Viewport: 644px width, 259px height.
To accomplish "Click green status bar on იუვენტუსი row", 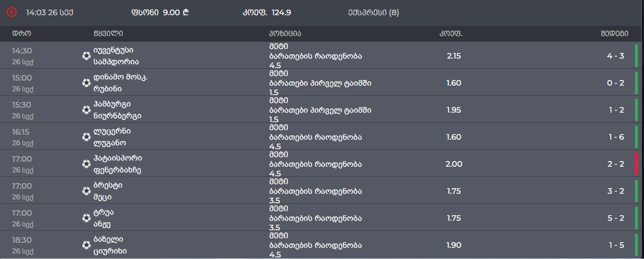I will click(x=636, y=56).
